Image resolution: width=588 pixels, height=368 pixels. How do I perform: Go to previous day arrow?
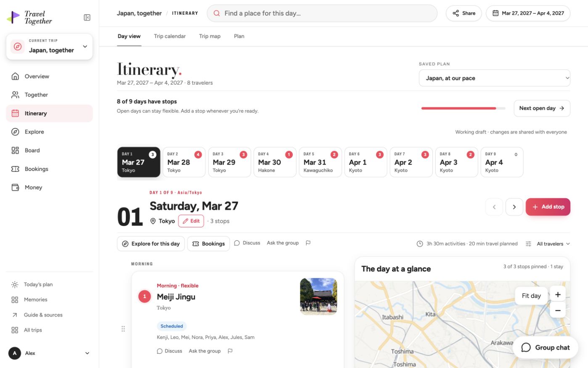[x=494, y=207]
